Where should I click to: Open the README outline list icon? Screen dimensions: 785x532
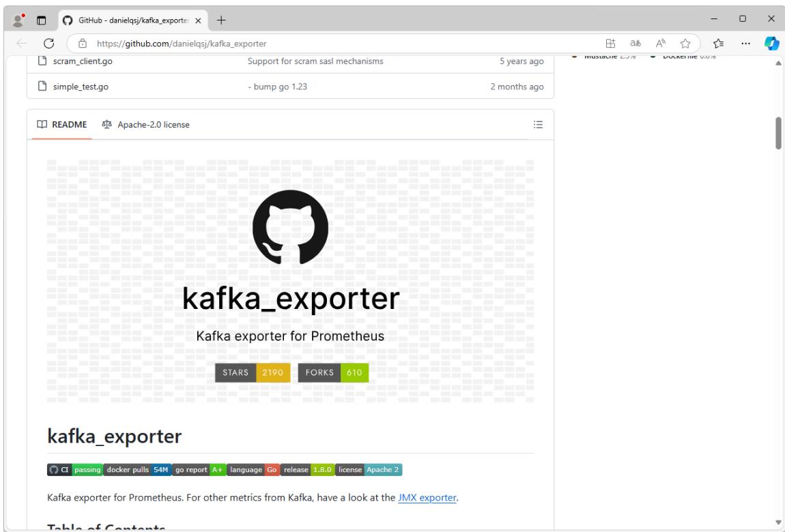538,125
